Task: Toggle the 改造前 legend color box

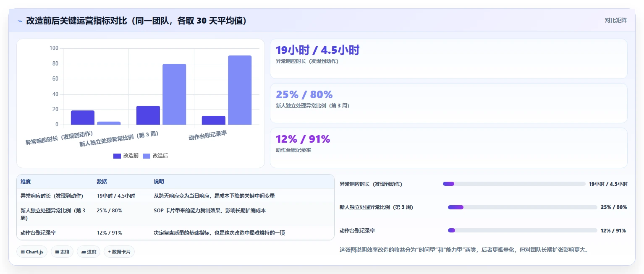Action: (x=117, y=156)
